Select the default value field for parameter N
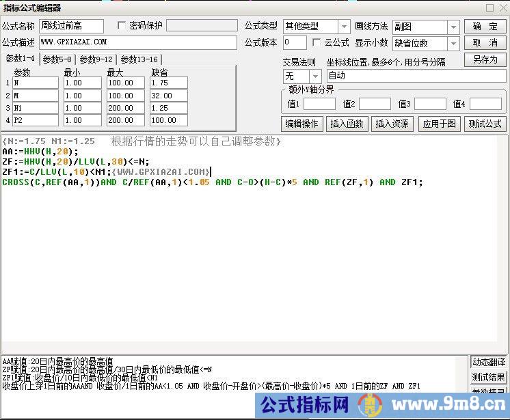 pyautogui.click(x=169, y=83)
